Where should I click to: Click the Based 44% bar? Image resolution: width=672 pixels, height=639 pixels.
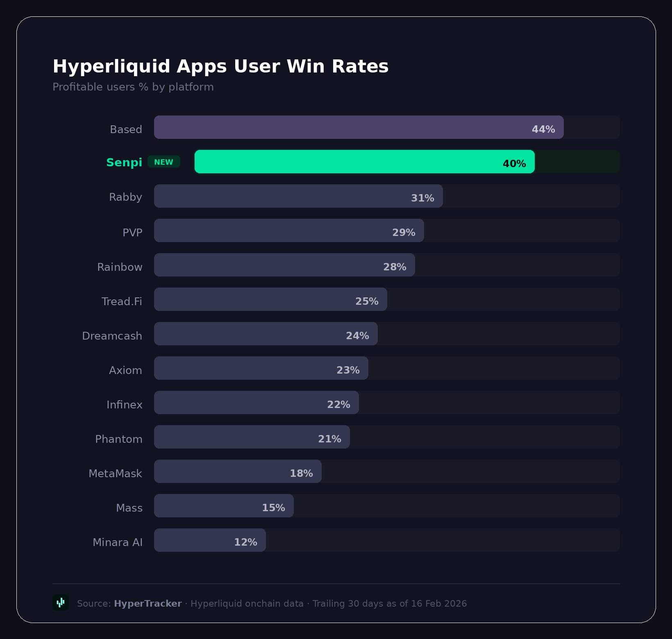359,127
